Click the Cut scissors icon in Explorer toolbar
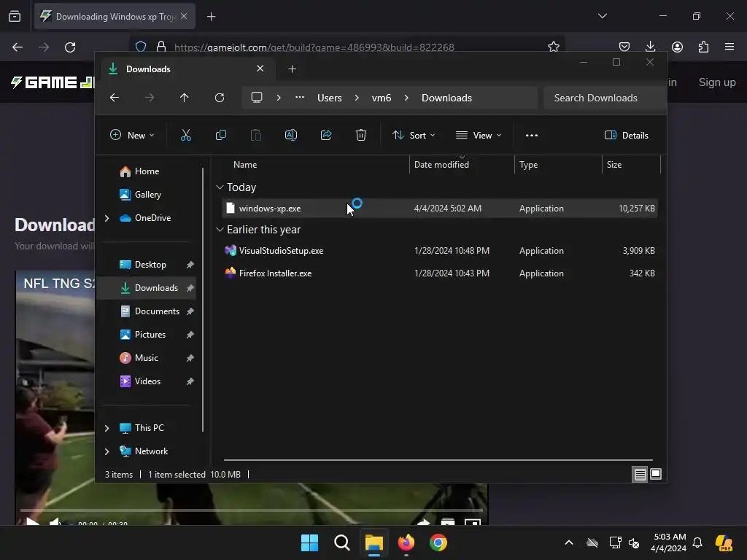 pyautogui.click(x=186, y=135)
